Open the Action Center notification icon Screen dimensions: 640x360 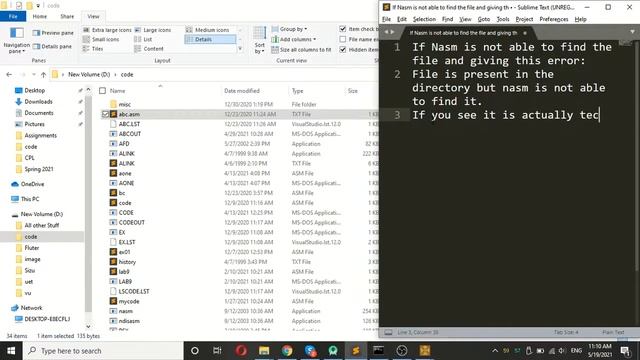(625, 351)
